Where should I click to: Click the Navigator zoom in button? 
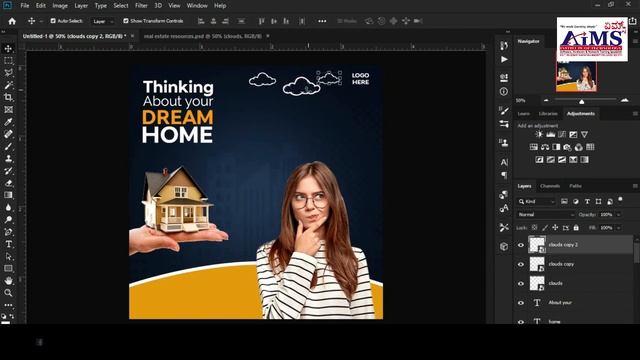(x=624, y=100)
